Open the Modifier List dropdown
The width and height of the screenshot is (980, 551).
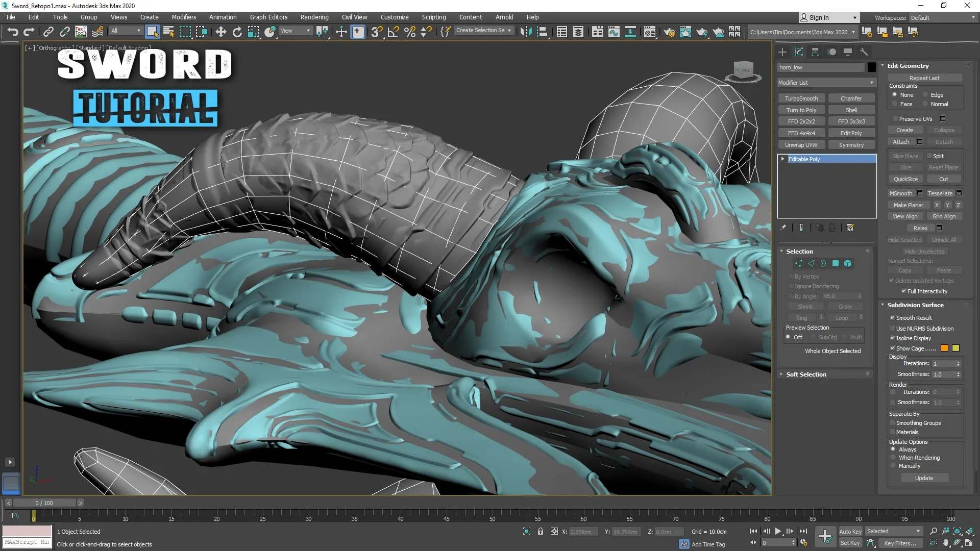(826, 83)
